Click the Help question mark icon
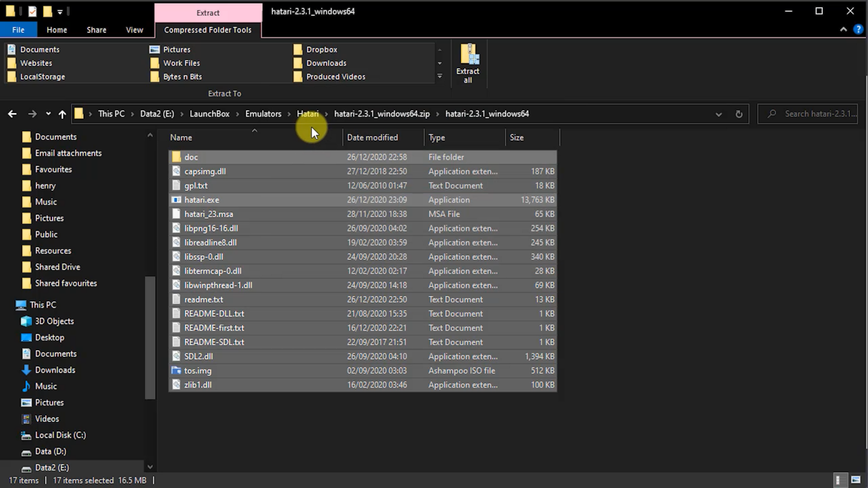 (858, 29)
